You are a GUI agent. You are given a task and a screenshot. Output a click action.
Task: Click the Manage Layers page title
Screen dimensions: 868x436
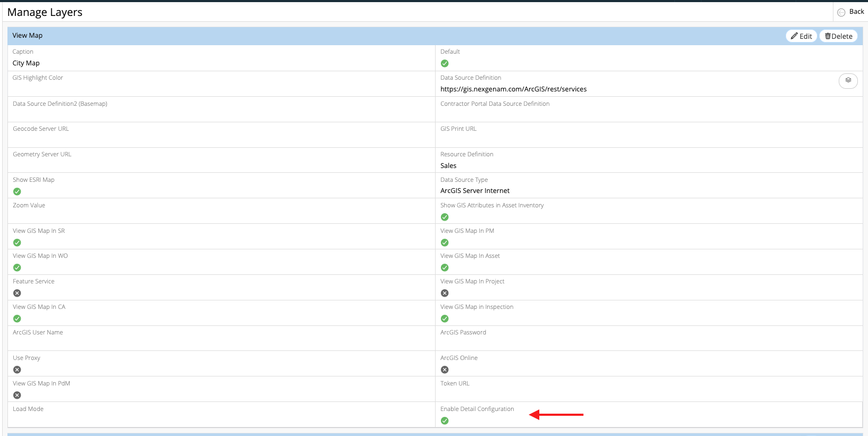[45, 12]
